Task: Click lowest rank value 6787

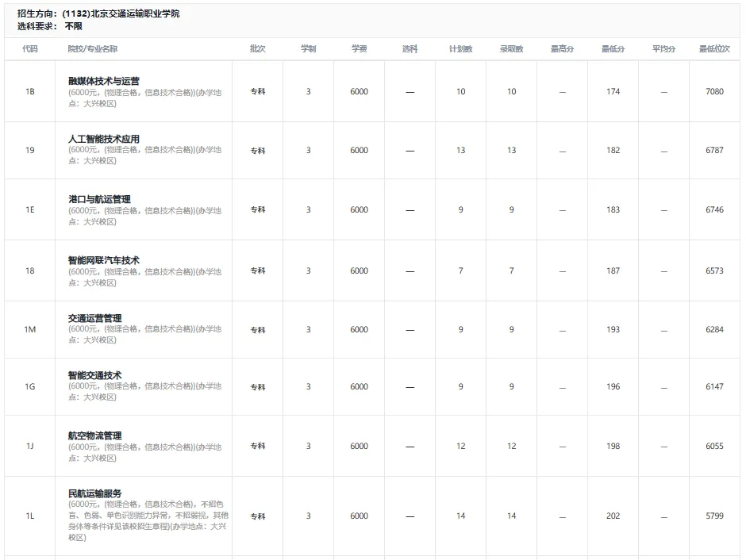Action: pos(714,150)
